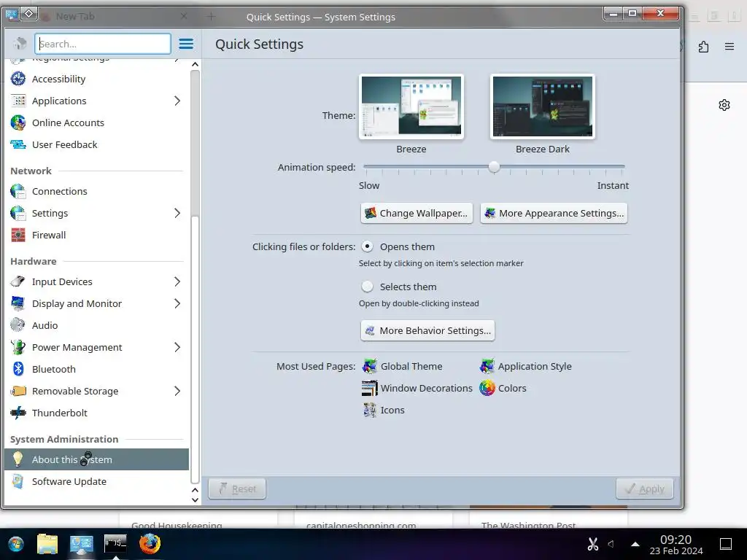The image size is (747, 560).
Task: Open the Firewall icon
Action: [x=18, y=236]
